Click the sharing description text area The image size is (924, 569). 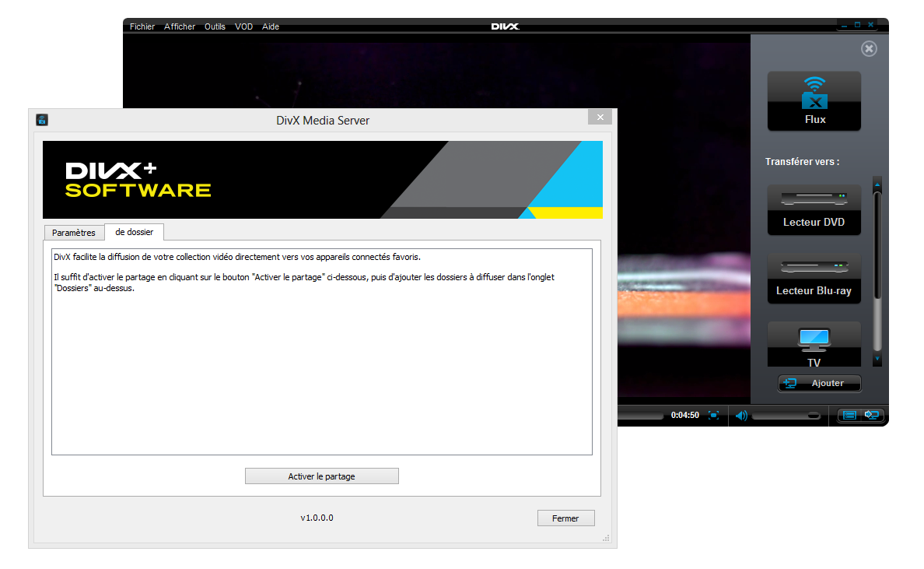[322, 352]
